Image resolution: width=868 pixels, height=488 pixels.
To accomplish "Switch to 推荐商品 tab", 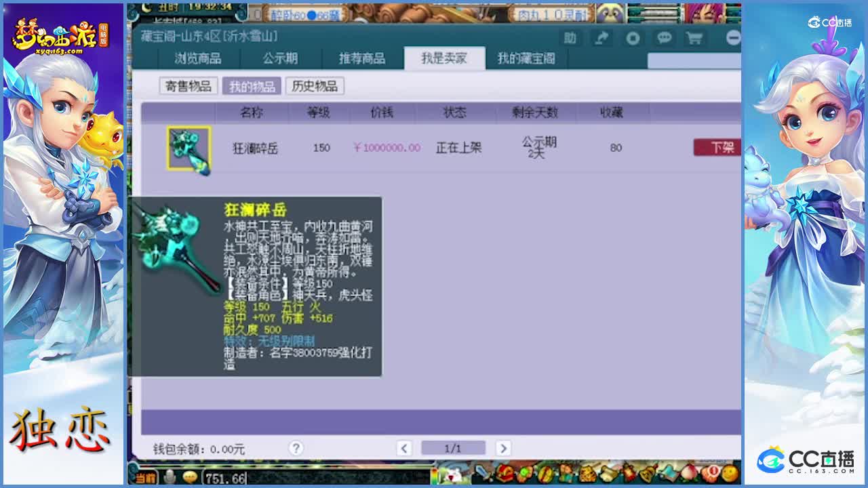I will pos(362,58).
